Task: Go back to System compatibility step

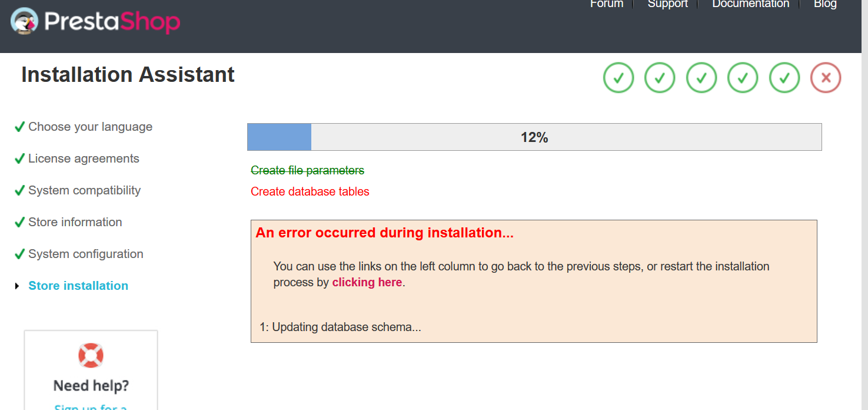Action: 85,190
